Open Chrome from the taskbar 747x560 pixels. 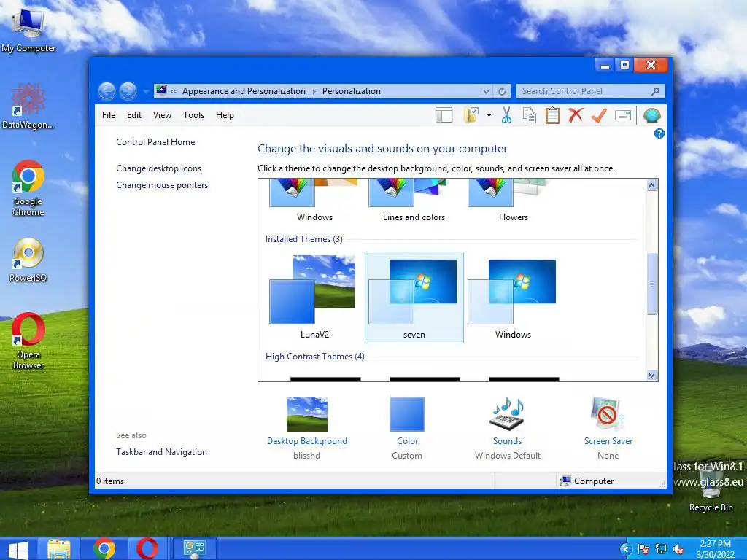click(x=104, y=549)
